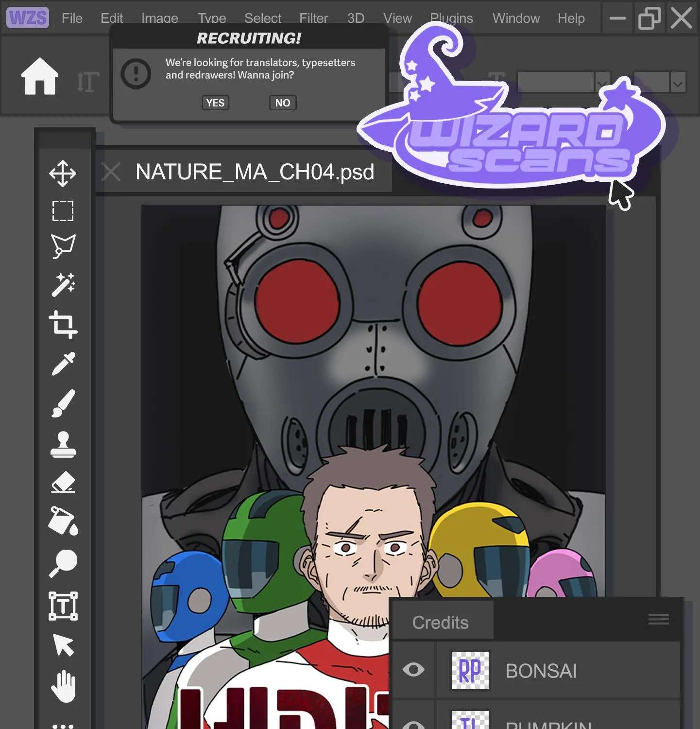Open the Image menu
The width and height of the screenshot is (700, 729).
pos(160,18)
